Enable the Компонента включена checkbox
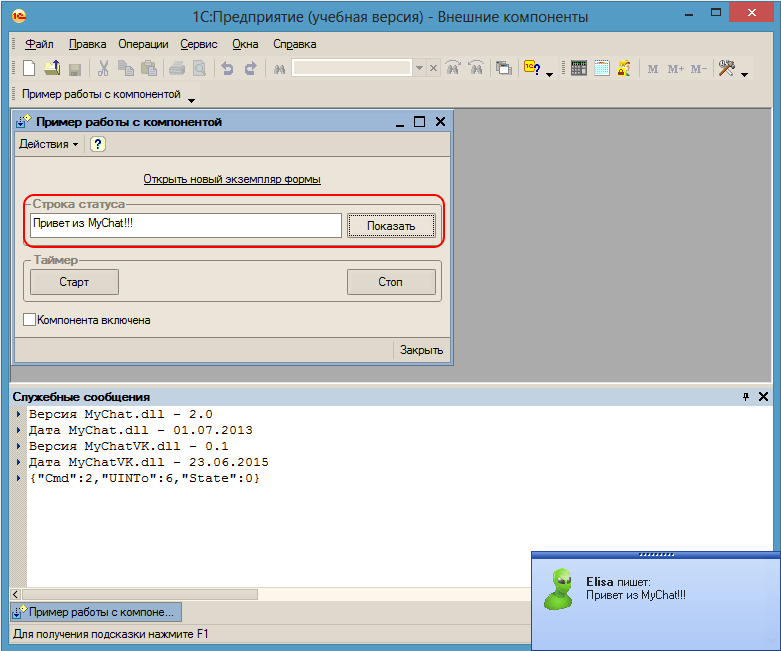Image resolution: width=781 pixels, height=651 pixels. click(x=29, y=320)
